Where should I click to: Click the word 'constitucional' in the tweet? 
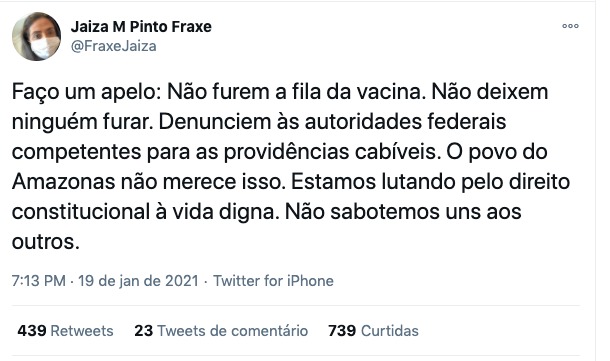pyautogui.click(x=81, y=212)
